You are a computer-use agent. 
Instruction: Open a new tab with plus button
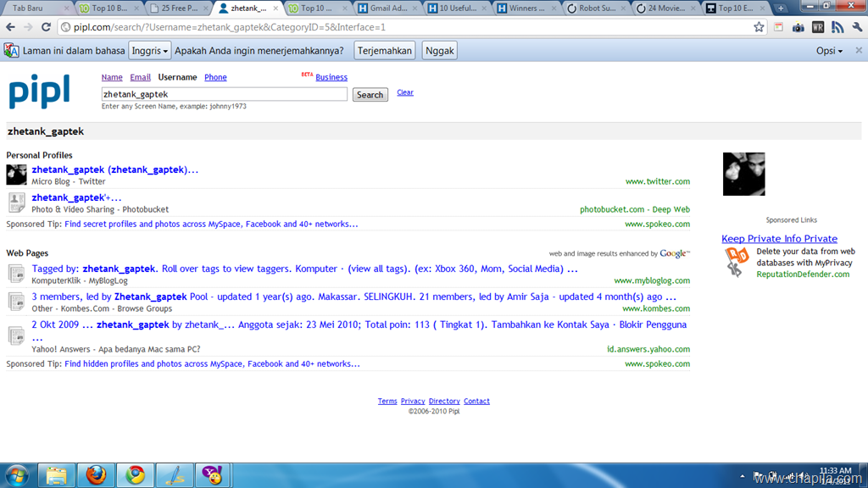point(781,8)
